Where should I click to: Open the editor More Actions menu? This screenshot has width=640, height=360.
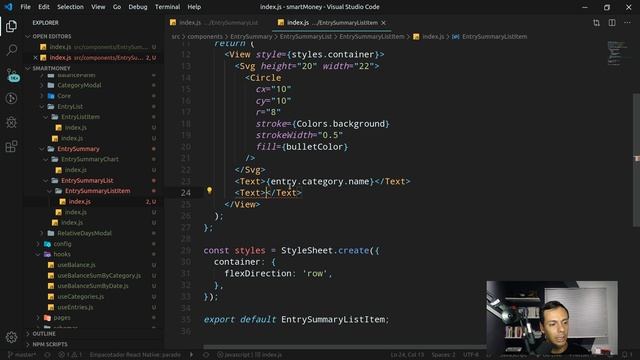(x=627, y=23)
